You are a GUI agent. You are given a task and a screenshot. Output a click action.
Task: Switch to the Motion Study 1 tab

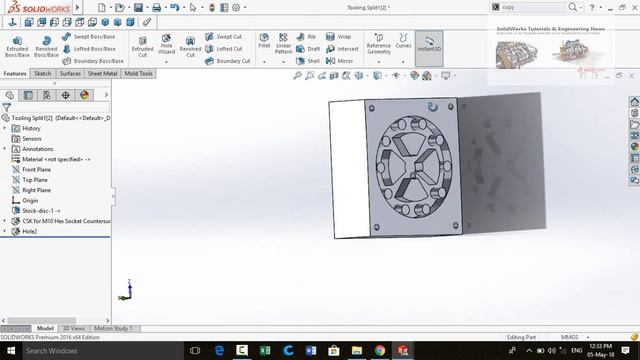(x=113, y=328)
